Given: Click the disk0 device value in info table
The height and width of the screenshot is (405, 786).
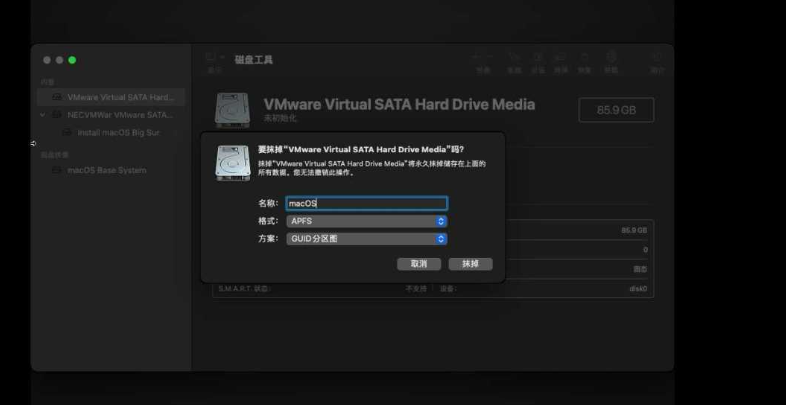Looking at the screenshot, I should point(638,289).
